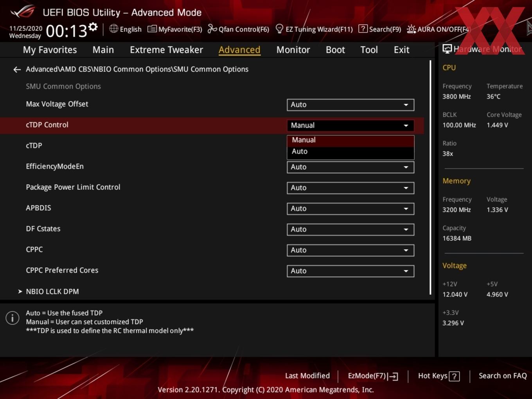Click the back arrow beside the breadcrumb path

pos(17,70)
